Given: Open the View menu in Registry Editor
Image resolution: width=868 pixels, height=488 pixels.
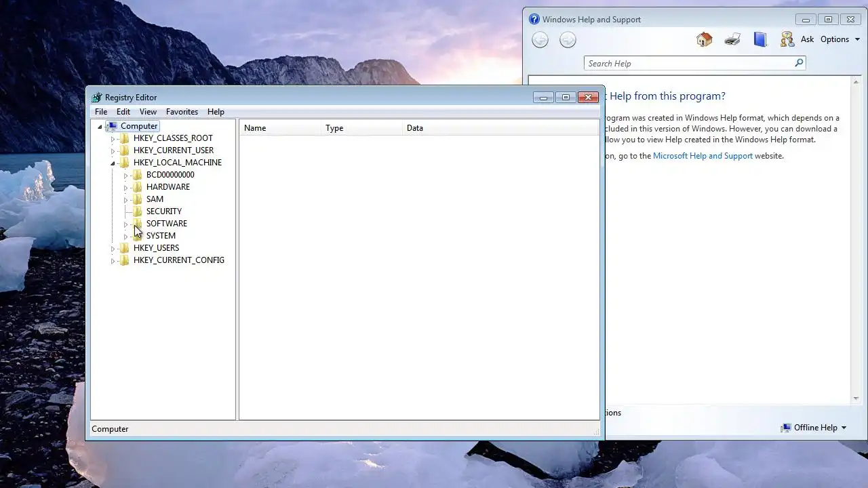Looking at the screenshot, I should 148,112.
